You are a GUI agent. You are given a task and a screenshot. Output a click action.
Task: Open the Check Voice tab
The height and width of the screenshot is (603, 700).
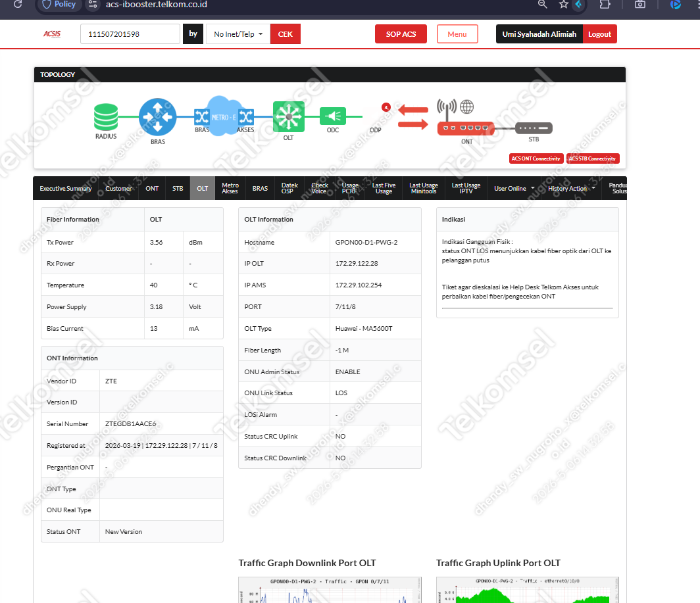320,188
